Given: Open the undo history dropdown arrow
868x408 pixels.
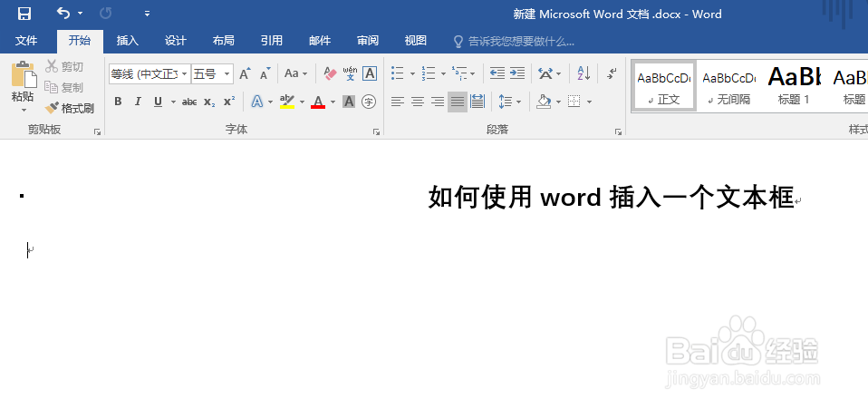Looking at the screenshot, I should pyautogui.click(x=81, y=14).
